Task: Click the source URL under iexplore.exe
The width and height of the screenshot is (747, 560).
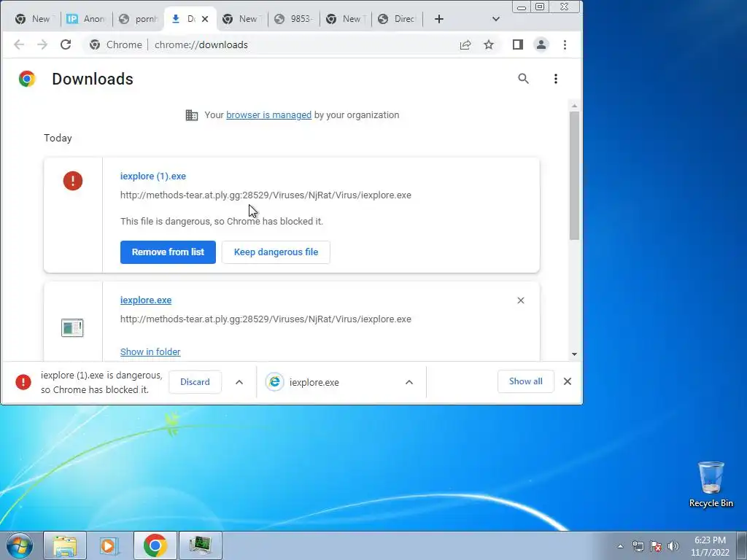Action: point(266,319)
